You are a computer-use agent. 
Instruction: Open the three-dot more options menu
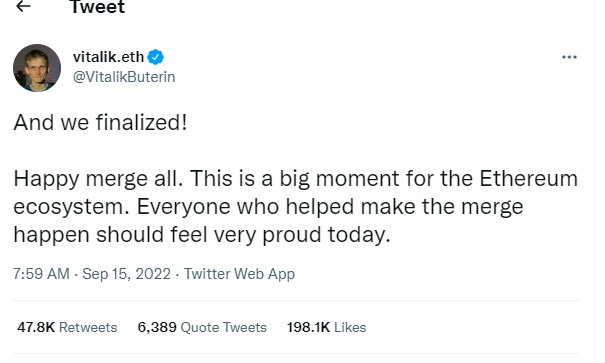click(569, 57)
